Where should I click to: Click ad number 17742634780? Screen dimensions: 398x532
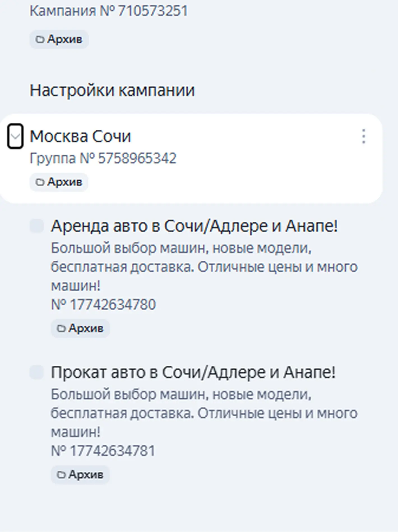pos(103,305)
